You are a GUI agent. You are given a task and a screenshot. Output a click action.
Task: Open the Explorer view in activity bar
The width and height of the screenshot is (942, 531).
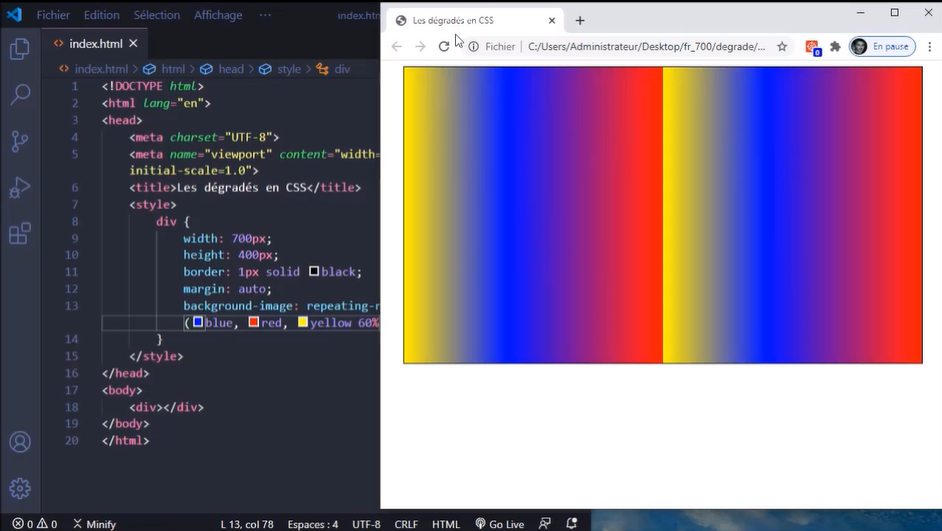point(20,49)
